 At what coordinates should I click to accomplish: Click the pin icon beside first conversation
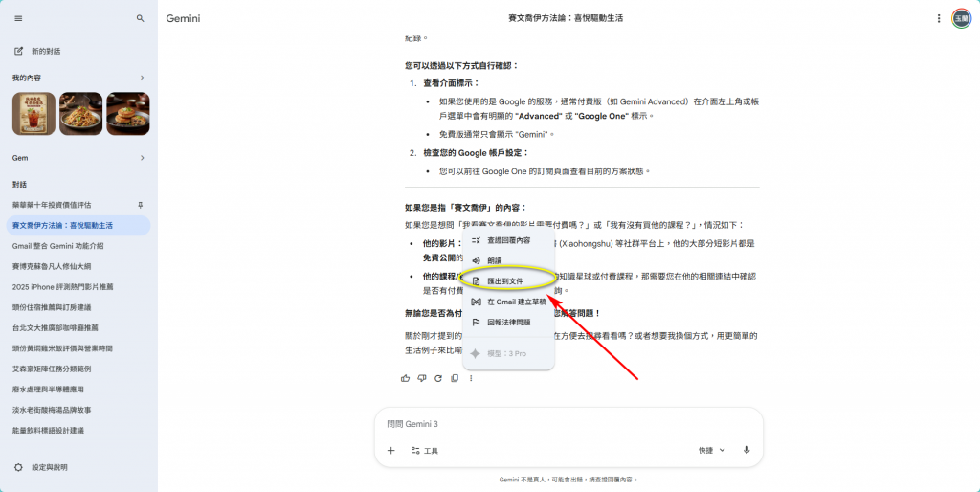click(x=140, y=205)
